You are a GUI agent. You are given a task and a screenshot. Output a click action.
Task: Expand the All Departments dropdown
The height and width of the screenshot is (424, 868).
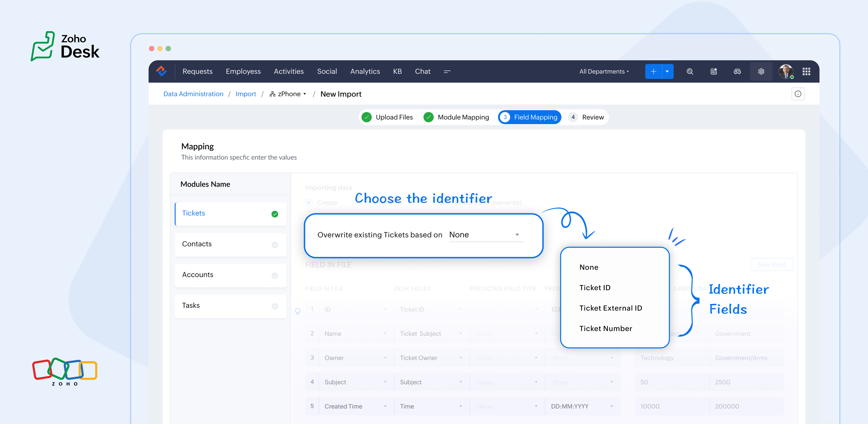tap(604, 72)
